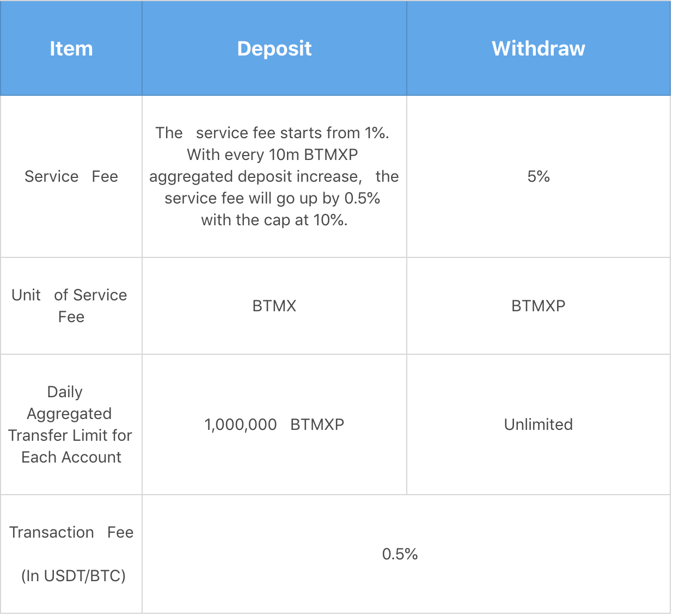Click the Service Fee row label
The width and height of the screenshot is (673, 616).
71,176
